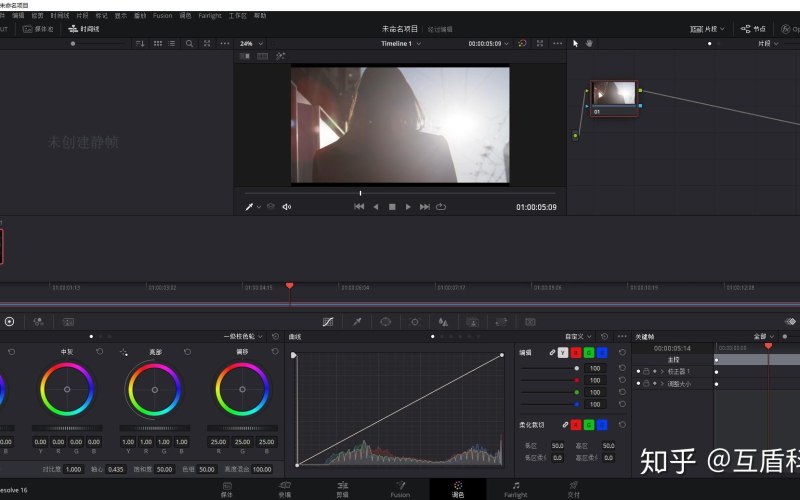Open the Key palette icon

[x=472, y=322]
